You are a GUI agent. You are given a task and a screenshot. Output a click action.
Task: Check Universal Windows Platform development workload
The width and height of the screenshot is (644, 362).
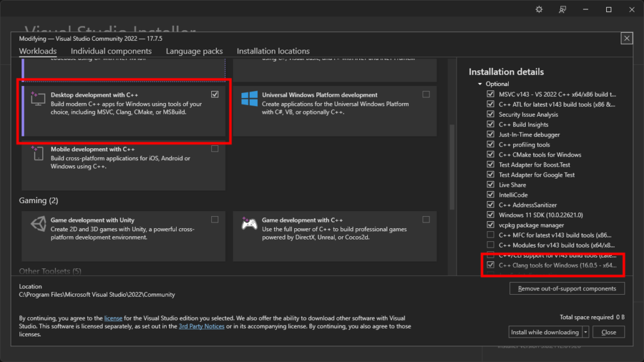426,94
